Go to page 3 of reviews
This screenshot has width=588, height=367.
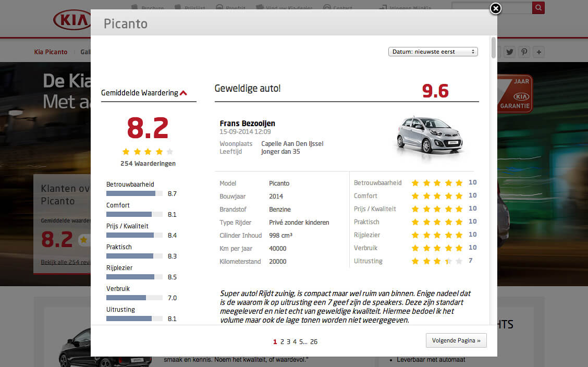click(288, 341)
